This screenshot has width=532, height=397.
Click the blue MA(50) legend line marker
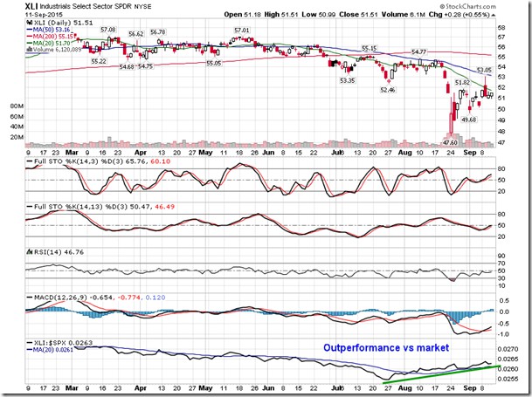(x=29, y=30)
